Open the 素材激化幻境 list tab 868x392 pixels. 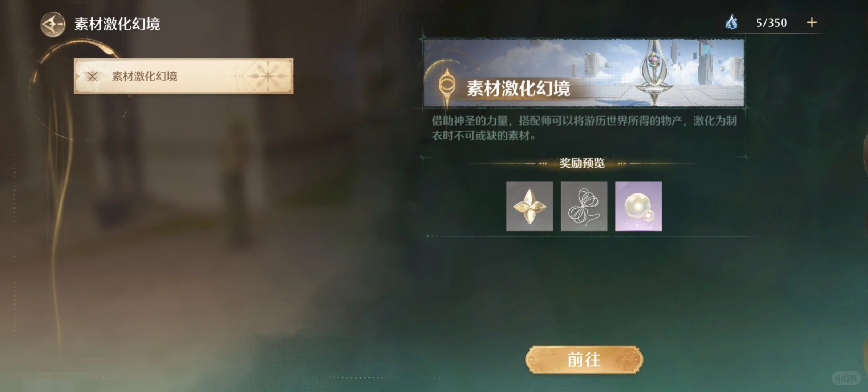[x=183, y=76]
